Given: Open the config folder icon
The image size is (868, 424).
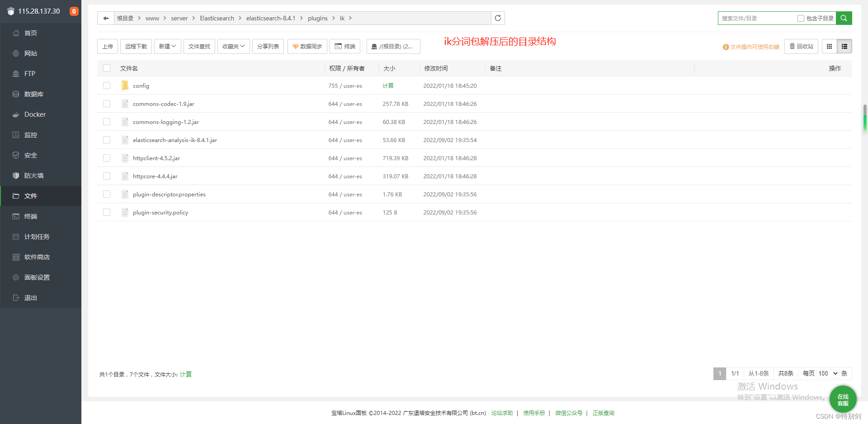Looking at the screenshot, I should point(125,86).
